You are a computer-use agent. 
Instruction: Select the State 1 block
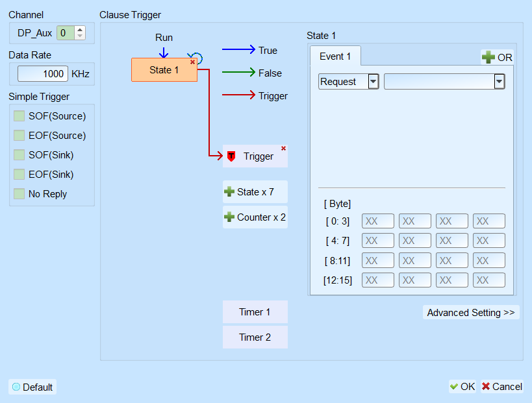click(164, 70)
